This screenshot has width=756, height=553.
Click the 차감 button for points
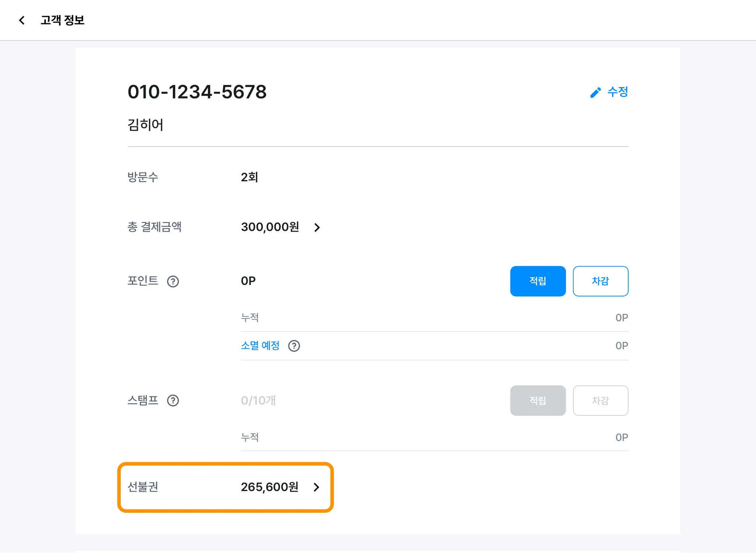[x=601, y=281]
